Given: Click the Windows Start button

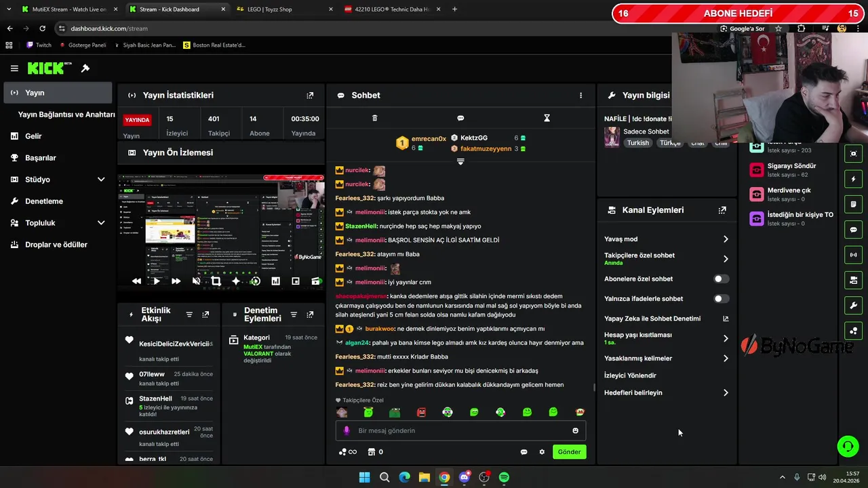Looking at the screenshot, I should click(x=364, y=477).
